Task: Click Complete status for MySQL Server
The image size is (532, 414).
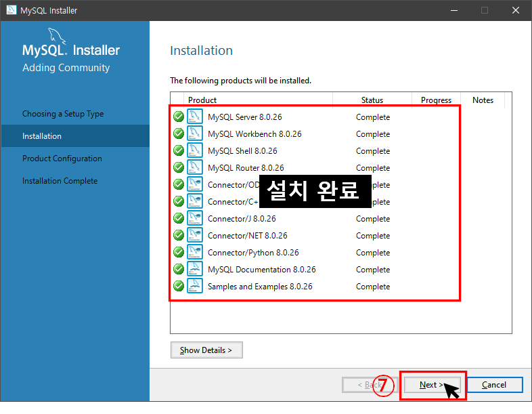Action: pyautogui.click(x=373, y=117)
